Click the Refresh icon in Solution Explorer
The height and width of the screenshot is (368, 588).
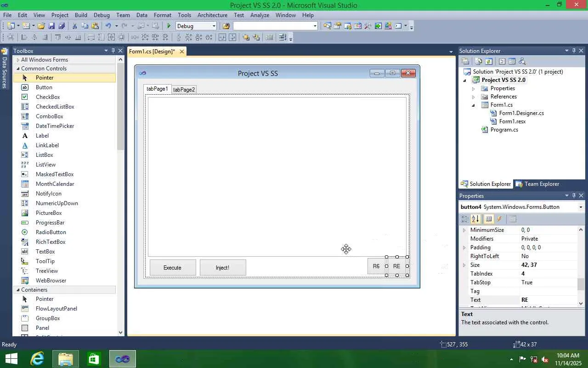pyautogui.click(x=489, y=61)
